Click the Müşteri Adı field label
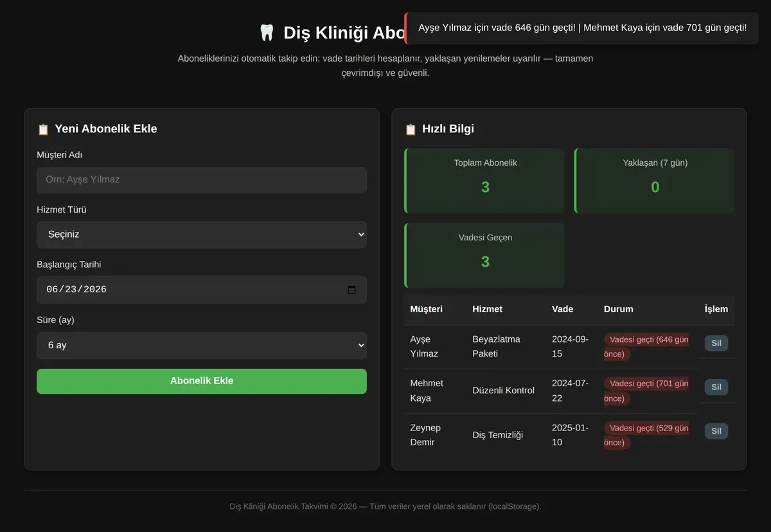Viewport: 771px width, 532px height. (60, 155)
